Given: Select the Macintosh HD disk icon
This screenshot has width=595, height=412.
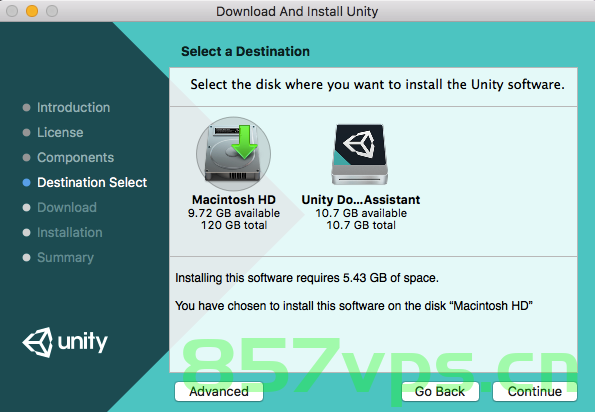Looking at the screenshot, I should click(x=233, y=153).
